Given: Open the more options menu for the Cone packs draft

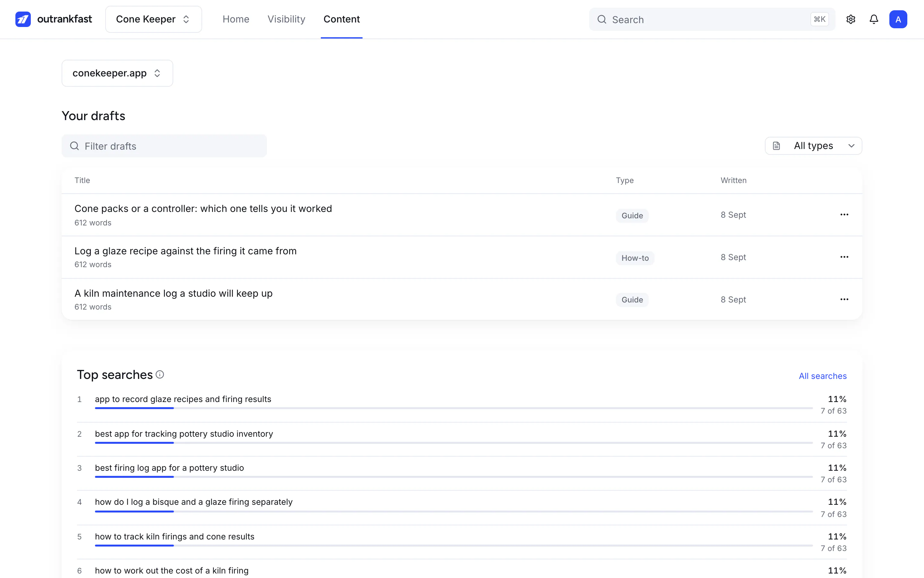Looking at the screenshot, I should [844, 215].
